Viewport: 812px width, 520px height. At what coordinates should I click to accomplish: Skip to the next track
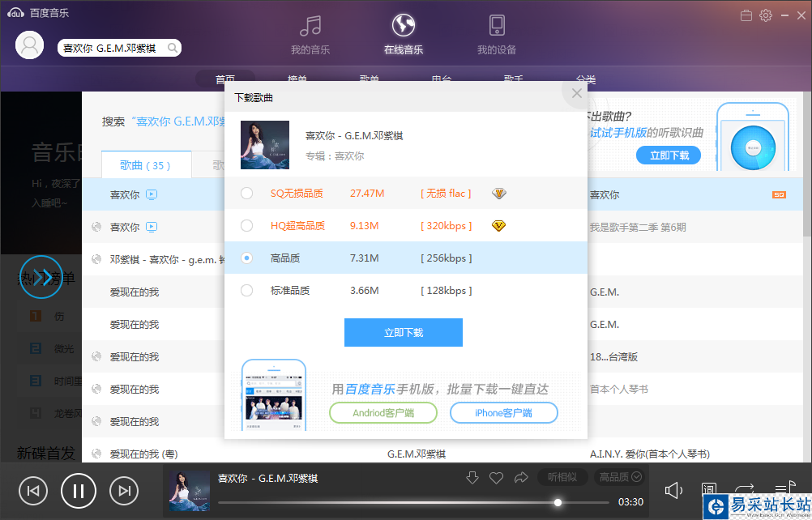point(124,491)
